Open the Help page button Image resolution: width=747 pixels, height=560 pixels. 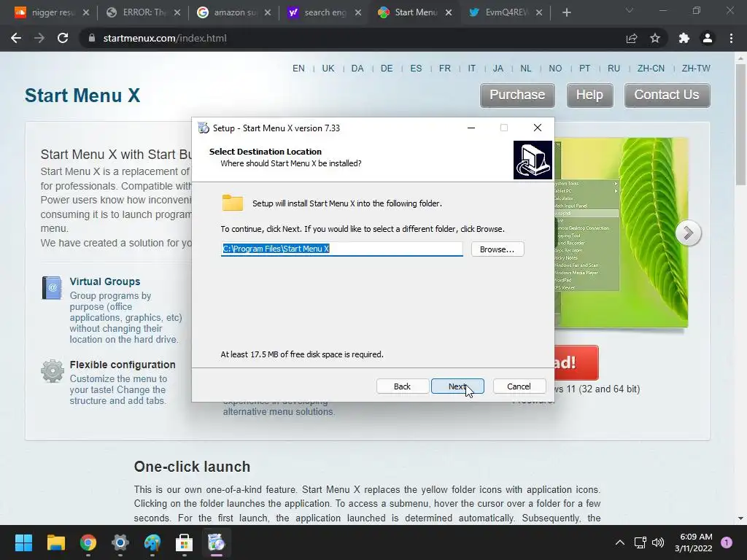click(589, 95)
